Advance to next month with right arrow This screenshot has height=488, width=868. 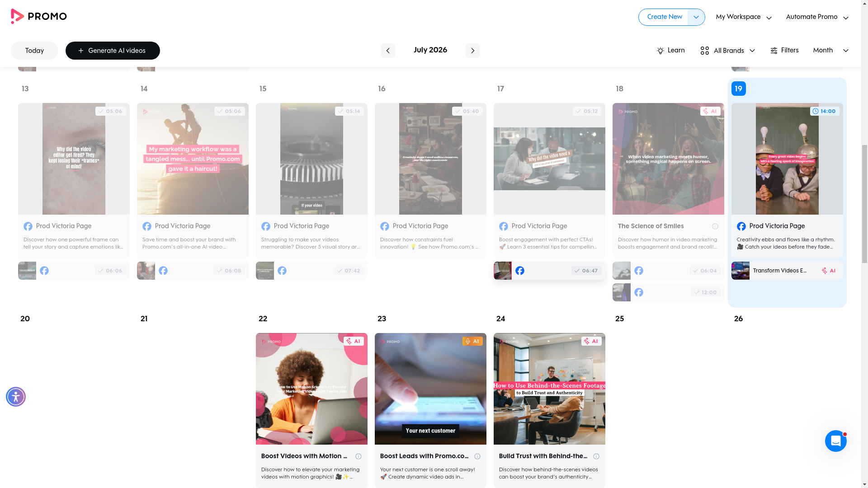point(472,51)
